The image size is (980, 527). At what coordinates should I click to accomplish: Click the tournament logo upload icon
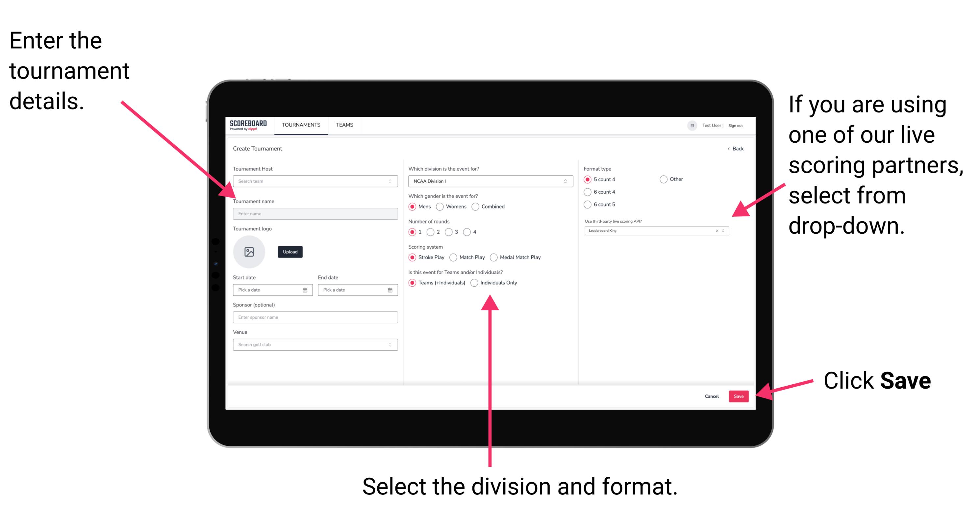[x=250, y=252]
